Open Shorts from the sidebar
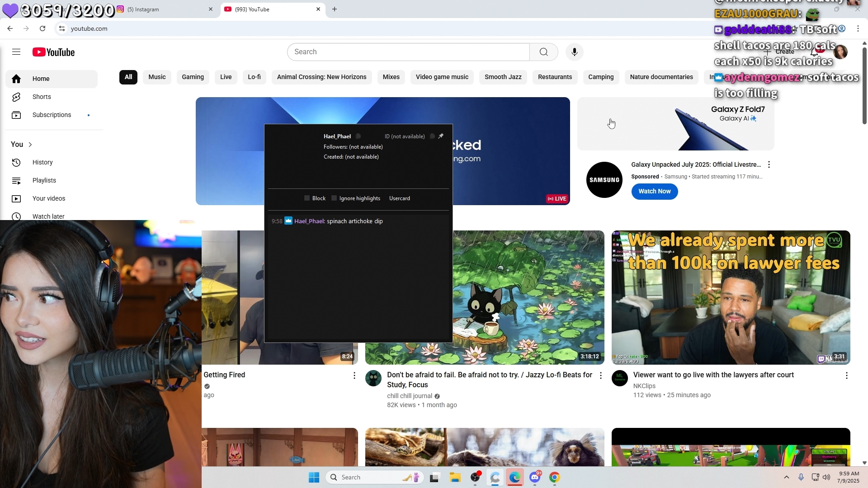Image resolution: width=868 pixels, height=488 pixels. [52, 97]
